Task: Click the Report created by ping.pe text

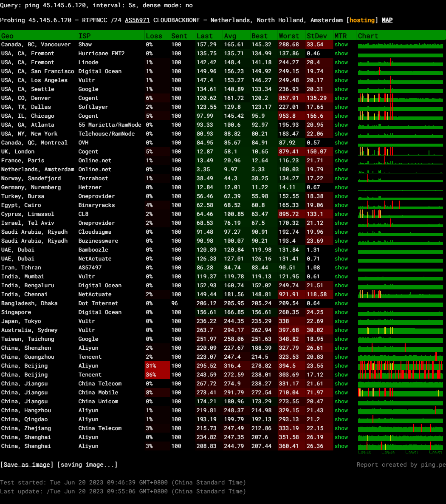Action: [x=401, y=464]
